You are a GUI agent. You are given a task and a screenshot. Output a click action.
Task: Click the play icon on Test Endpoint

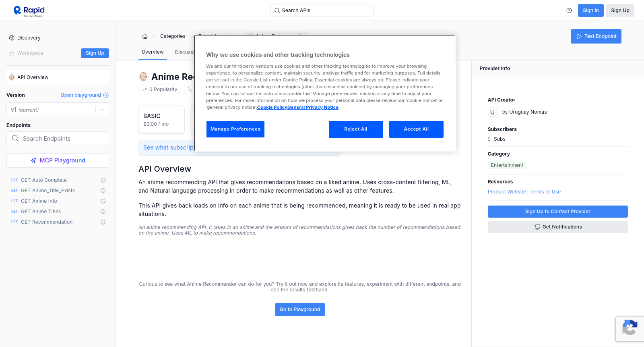point(579,36)
